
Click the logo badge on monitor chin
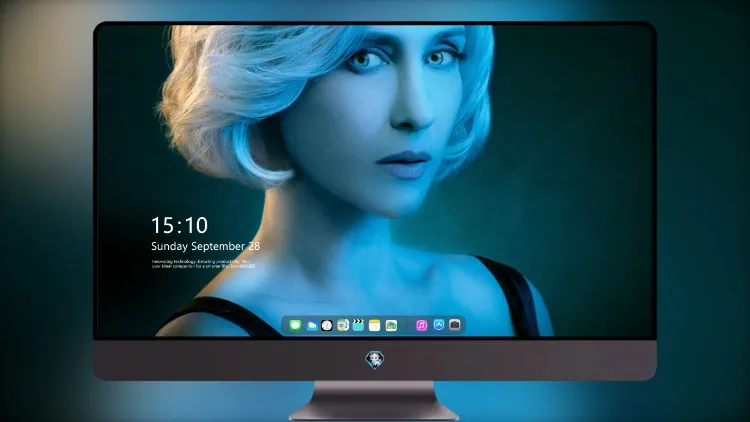pyautogui.click(x=375, y=360)
